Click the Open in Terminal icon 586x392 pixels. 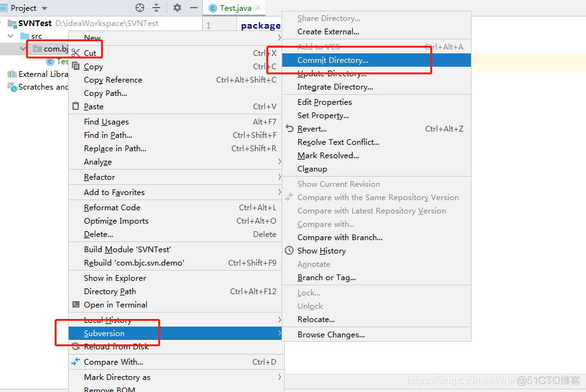[76, 304]
